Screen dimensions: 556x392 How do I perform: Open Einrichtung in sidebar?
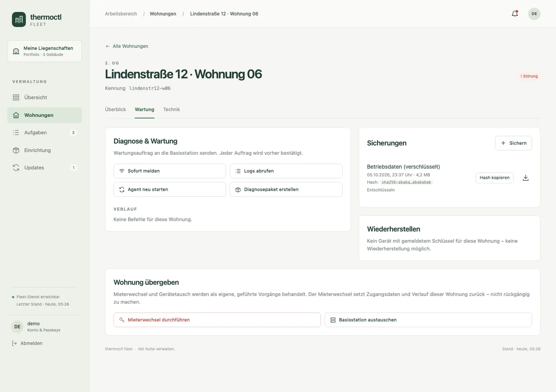[45, 150]
